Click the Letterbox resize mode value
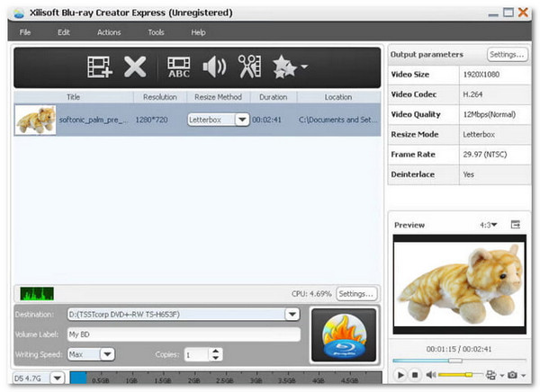 479,134
